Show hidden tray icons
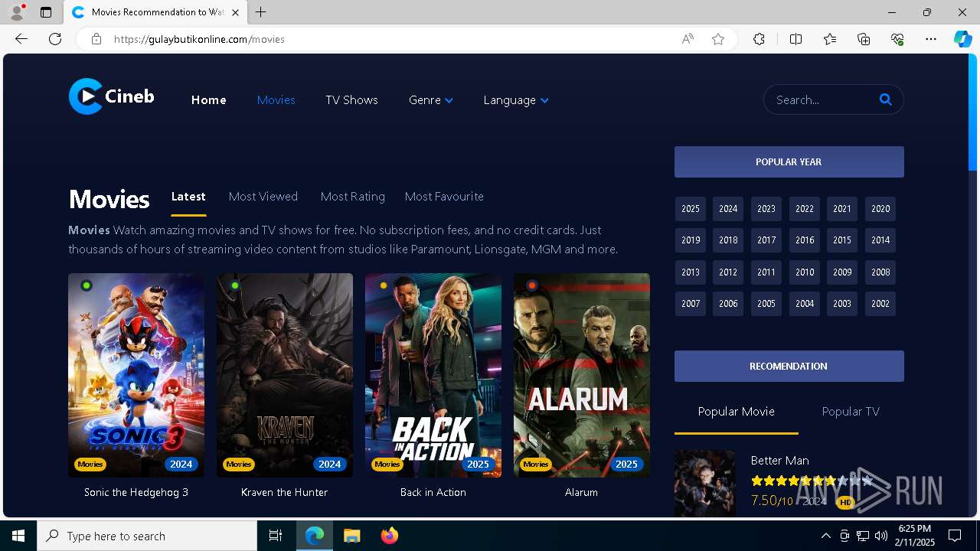The width and height of the screenshot is (980, 551). point(826,536)
